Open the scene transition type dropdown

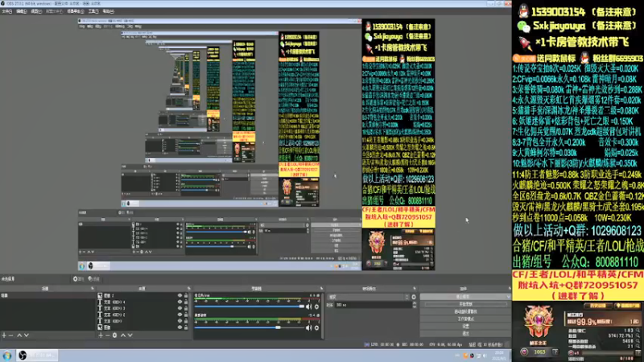368,297
